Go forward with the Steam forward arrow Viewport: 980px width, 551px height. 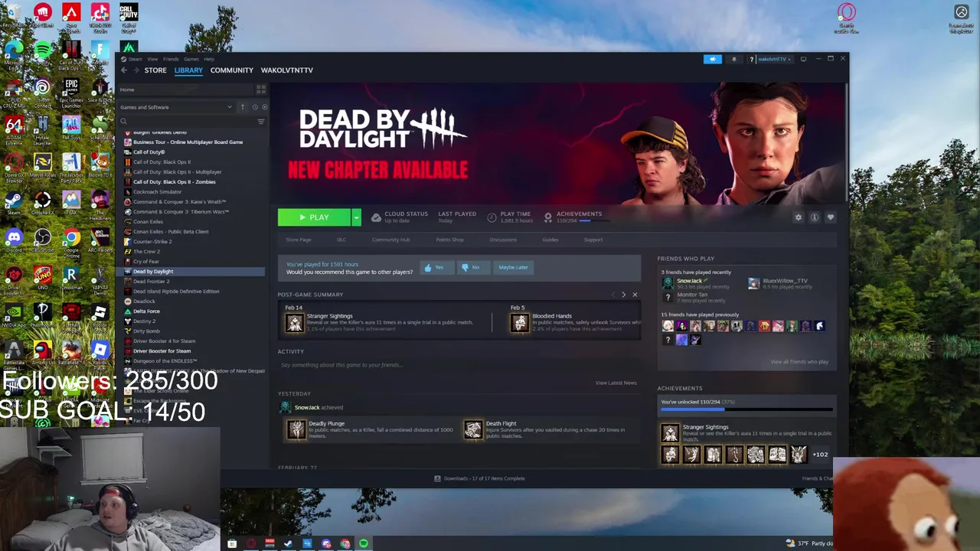(136, 70)
